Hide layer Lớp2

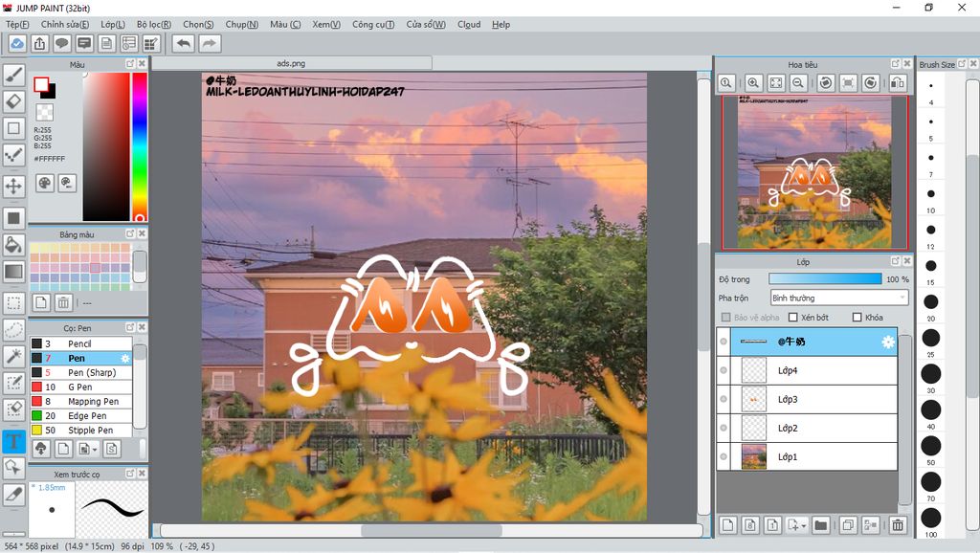coord(724,428)
